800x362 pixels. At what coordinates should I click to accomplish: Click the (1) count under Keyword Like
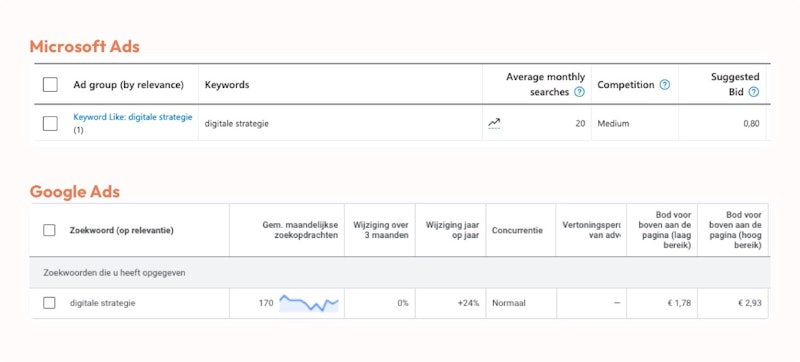click(78, 131)
